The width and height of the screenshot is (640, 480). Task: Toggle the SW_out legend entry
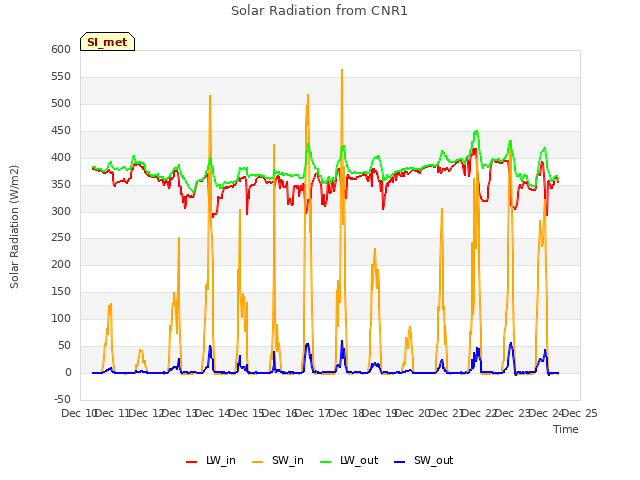pos(423,460)
